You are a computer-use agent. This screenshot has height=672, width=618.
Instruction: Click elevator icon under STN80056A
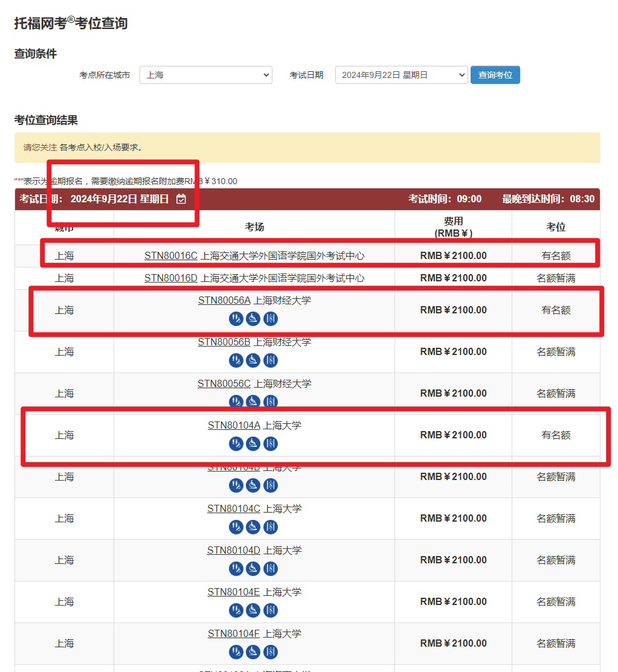(x=271, y=318)
